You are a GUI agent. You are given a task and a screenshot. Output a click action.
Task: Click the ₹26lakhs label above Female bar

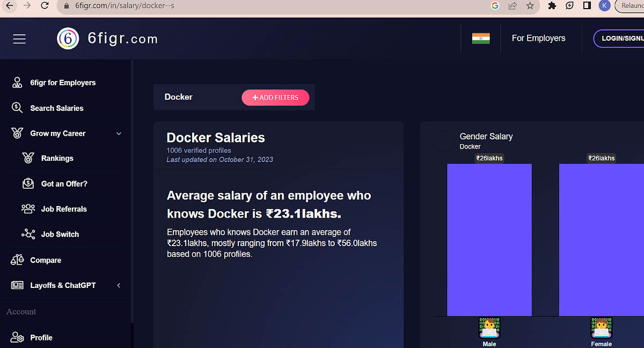tap(602, 158)
